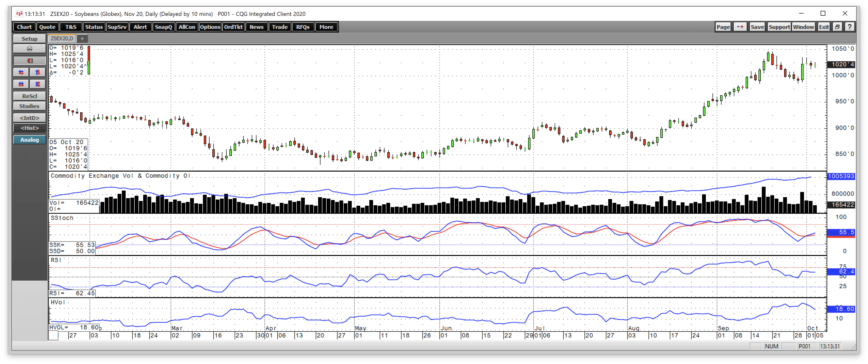Click the 165422 volume axis label
The width and height of the screenshot is (868, 364).
point(841,205)
